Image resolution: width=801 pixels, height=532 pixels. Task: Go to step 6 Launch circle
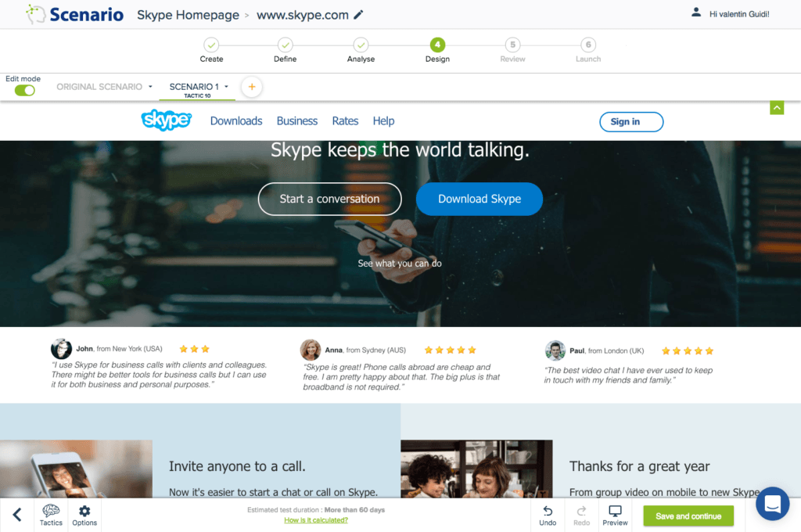tap(588, 45)
